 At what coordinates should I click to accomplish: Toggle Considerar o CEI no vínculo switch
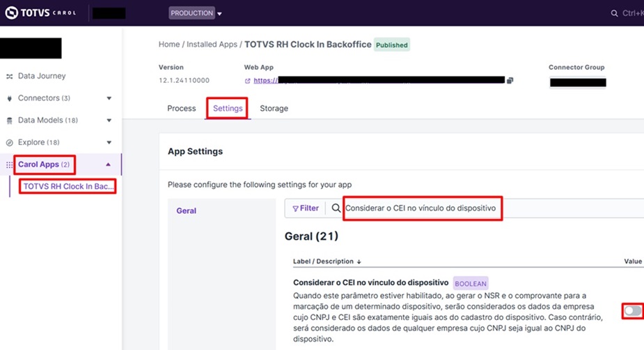pyautogui.click(x=632, y=311)
